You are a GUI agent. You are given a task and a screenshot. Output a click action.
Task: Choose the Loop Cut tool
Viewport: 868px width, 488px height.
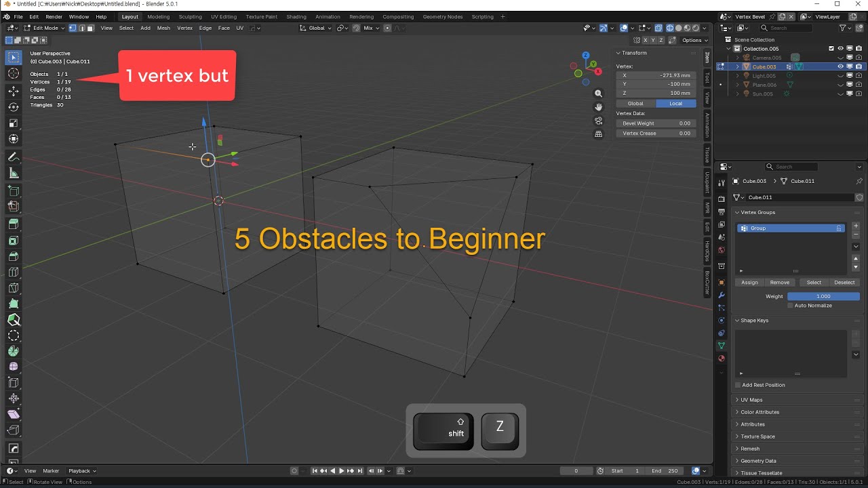click(x=14, y=272)
